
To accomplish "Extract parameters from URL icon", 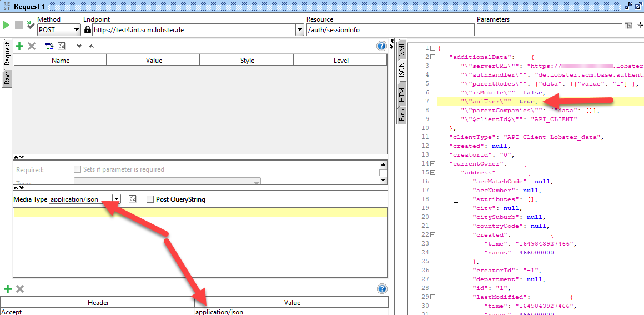I will [49, 46].
